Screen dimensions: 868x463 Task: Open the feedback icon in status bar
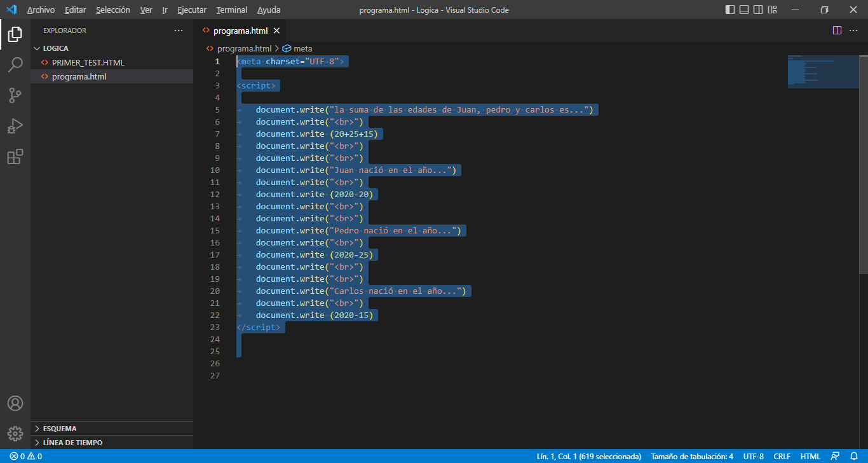(835, 457)
